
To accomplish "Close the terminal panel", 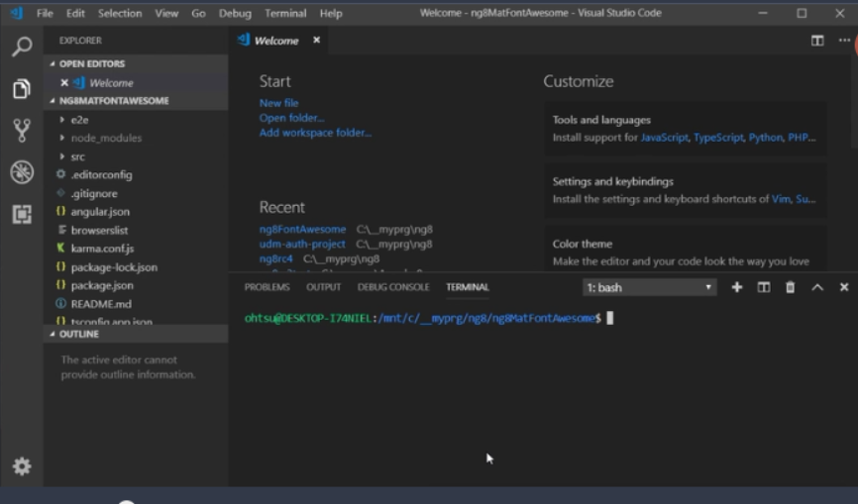I will click(844, 287).
